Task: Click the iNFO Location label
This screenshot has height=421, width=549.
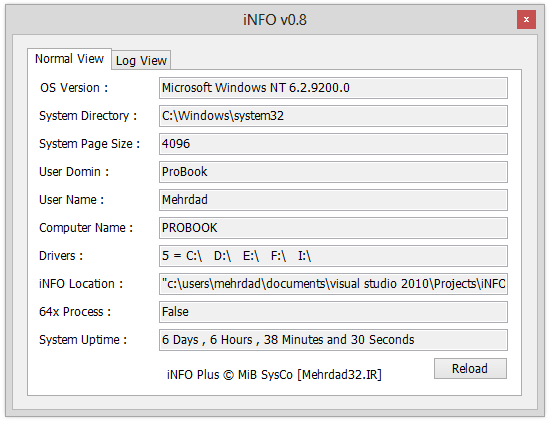Action: coord(81,284)
